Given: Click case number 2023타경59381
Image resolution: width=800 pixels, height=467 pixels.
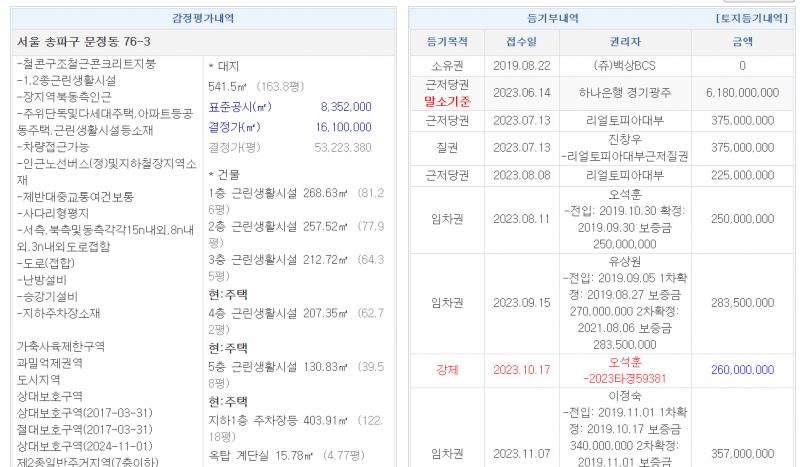Looking at the screenshot, I should tap(624, 379).
